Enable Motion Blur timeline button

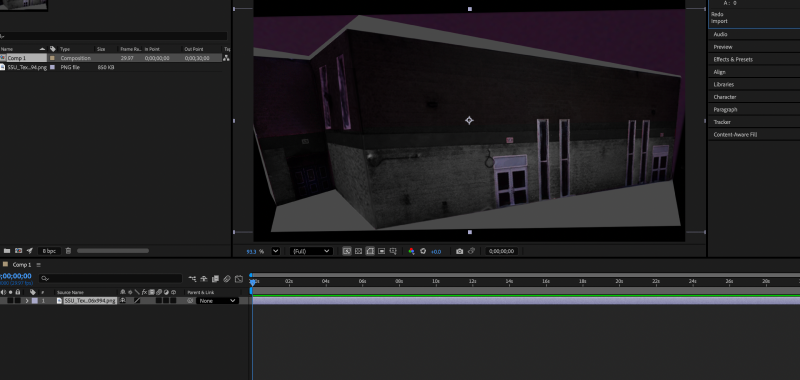(x=227, y=278)
